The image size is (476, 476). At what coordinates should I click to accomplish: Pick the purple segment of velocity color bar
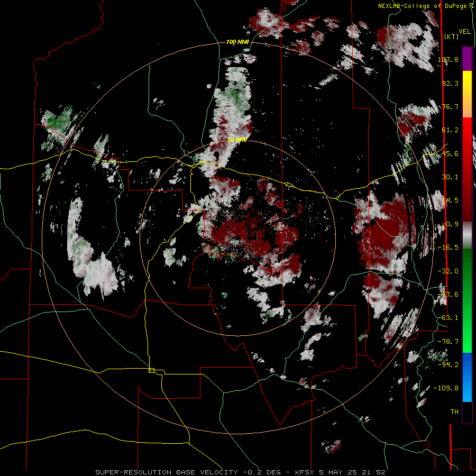point(467,59)
